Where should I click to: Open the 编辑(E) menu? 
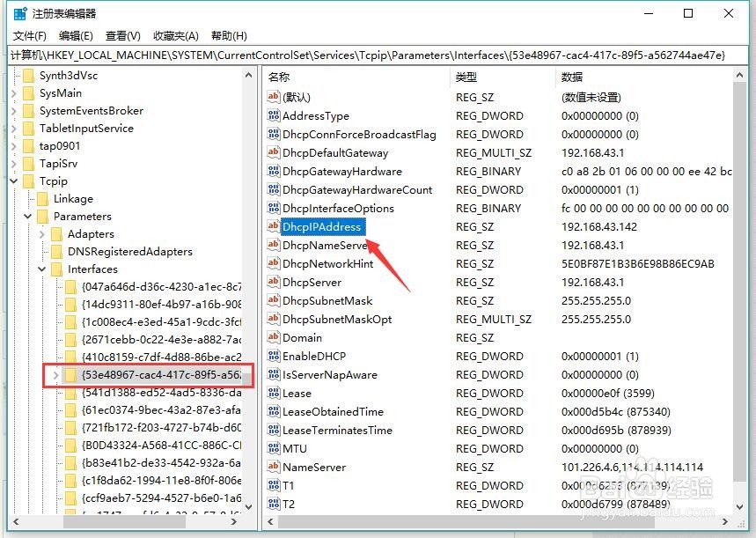pos(76,36)
